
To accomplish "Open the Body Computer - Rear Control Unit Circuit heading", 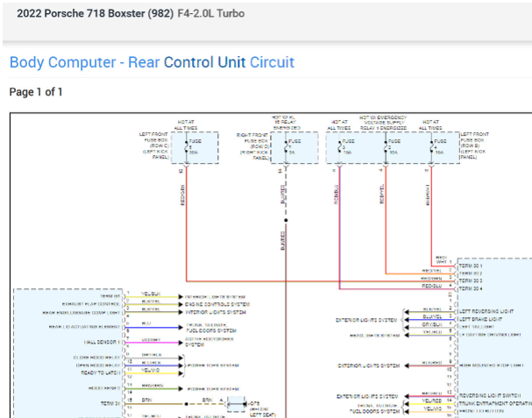I will tap(152, 62).
